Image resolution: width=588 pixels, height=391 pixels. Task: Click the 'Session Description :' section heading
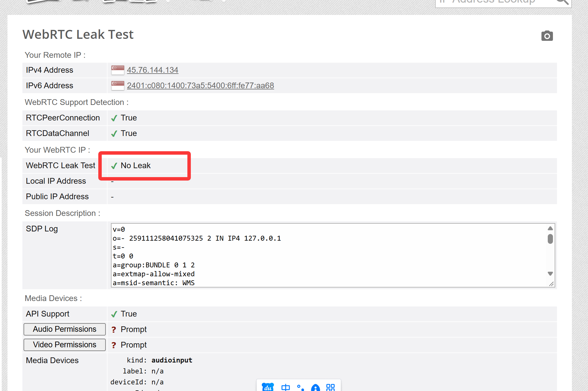(x=62, y=213)
